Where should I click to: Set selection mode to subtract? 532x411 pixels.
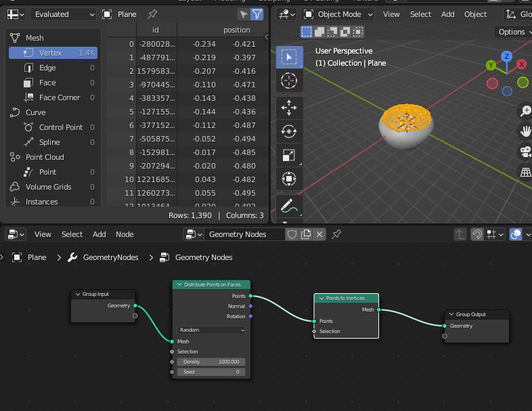(332, 32)
